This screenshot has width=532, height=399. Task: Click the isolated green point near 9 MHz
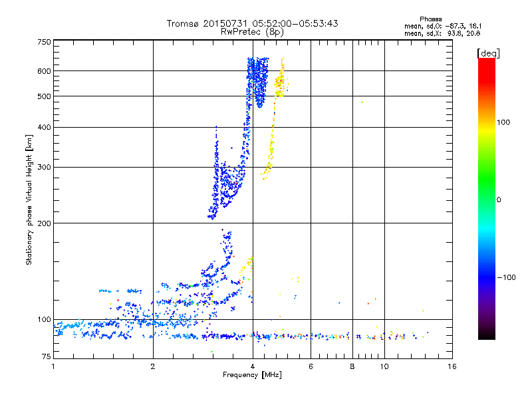[x=362, y=102]
